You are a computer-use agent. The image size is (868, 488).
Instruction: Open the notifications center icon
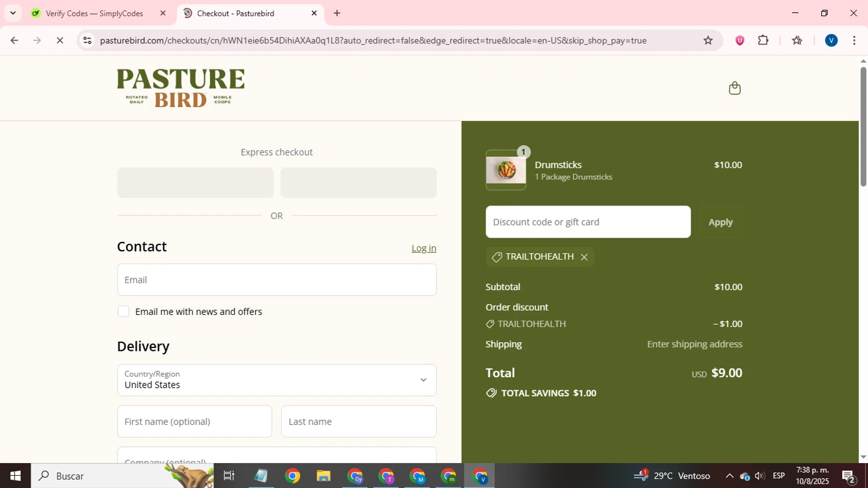849,476
